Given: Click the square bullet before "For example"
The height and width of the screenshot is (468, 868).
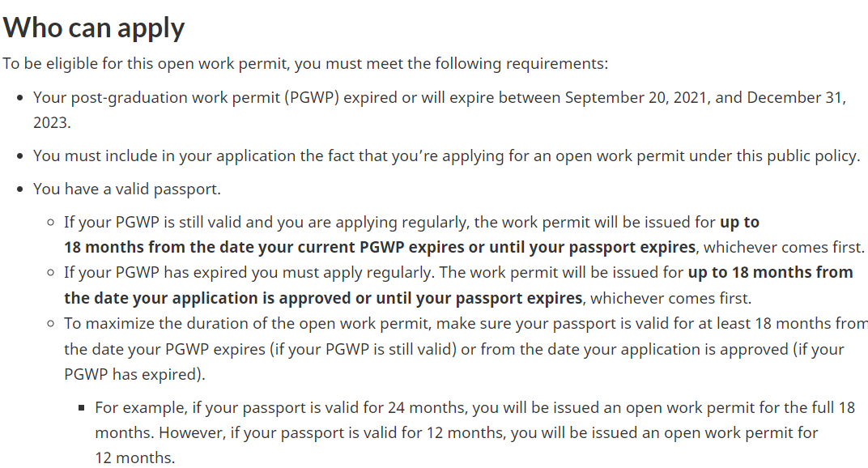Looking at the screenshot, I should coord(82,408).
